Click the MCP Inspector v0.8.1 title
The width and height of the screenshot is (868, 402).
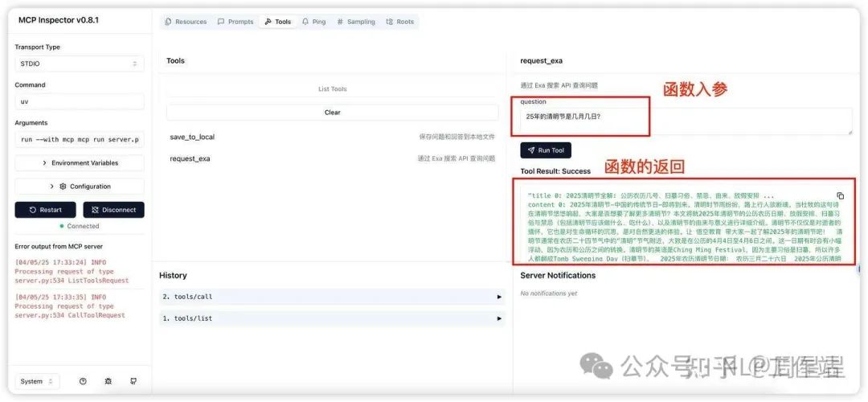59,20
